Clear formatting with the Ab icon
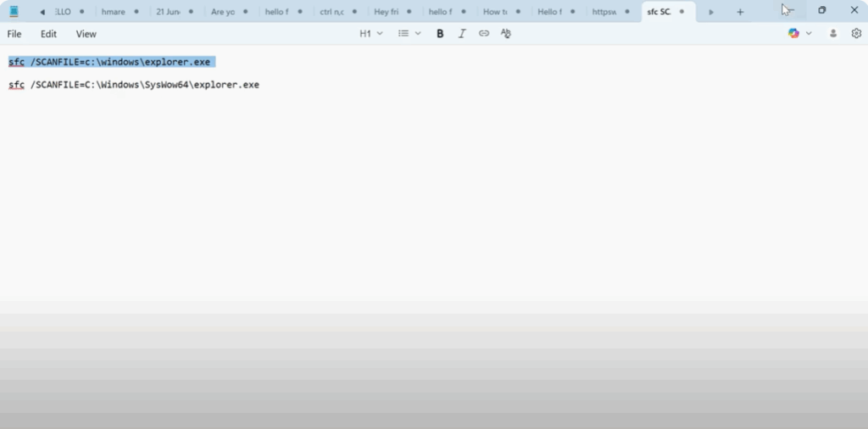The image size is (868, 429). pyautogui.click(x=505, y=34)
